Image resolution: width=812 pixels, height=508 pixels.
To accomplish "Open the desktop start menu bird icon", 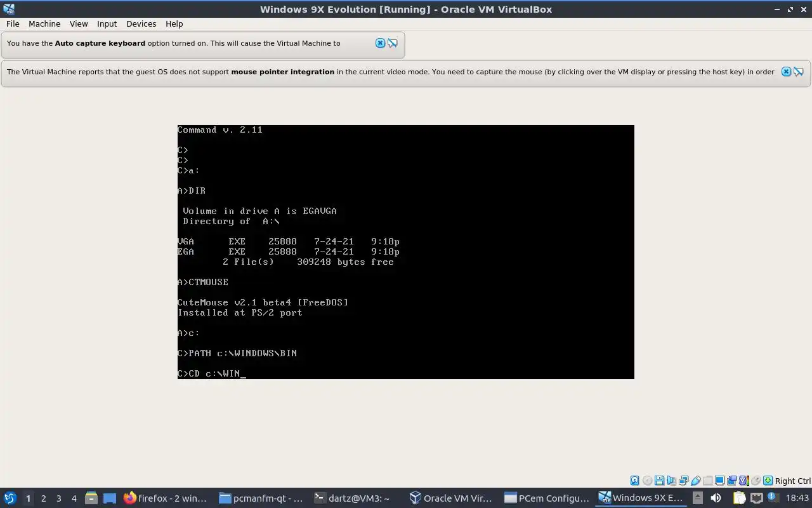I will [x=10, y=498].
